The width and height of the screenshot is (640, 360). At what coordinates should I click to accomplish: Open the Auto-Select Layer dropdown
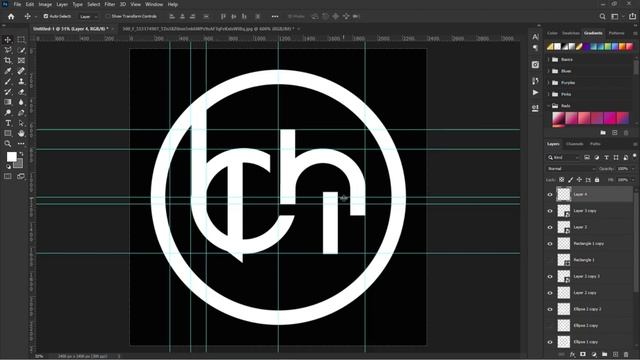(89, 16)
